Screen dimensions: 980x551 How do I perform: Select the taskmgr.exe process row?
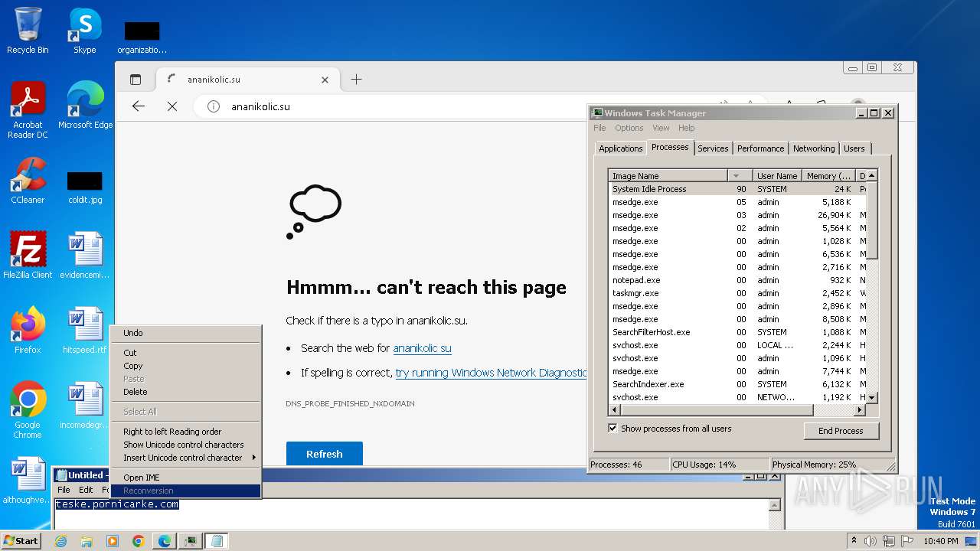[x=738, y=293]
